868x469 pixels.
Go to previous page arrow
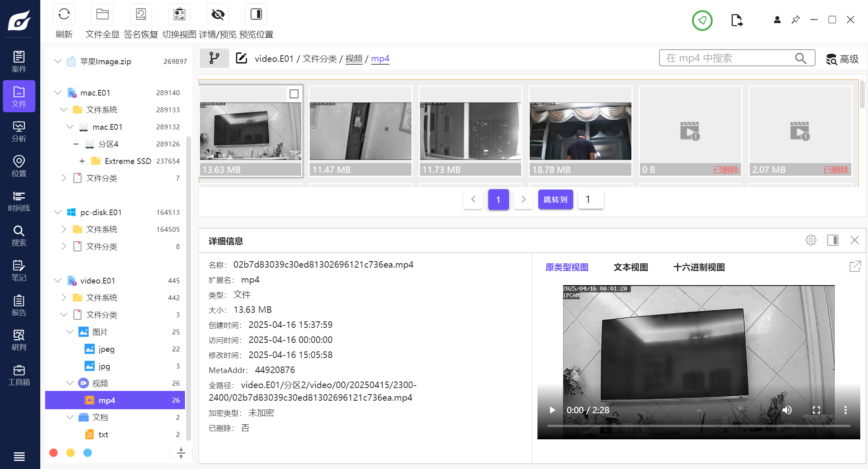point(473,199)
